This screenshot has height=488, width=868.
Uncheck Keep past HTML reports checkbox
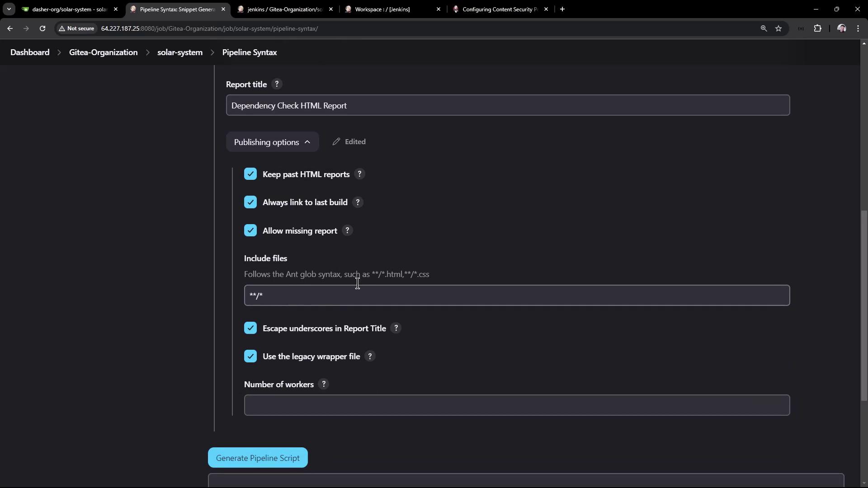point(250,174)
